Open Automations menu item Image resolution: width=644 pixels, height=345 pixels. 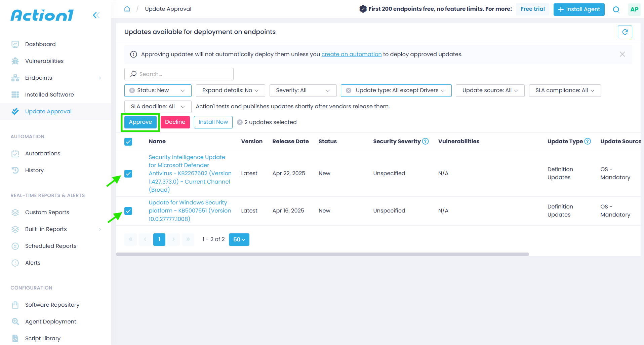[x=43, y=154]
